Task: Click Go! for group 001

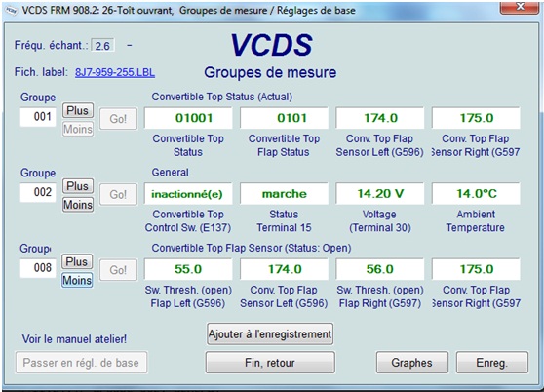Action: [x=118, y=119]
